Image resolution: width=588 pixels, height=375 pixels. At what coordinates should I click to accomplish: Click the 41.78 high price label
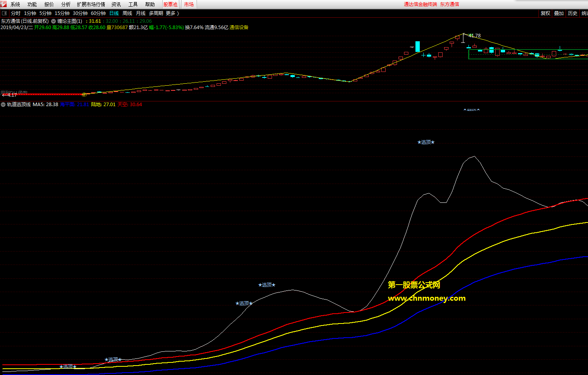[x=475, y=36]
